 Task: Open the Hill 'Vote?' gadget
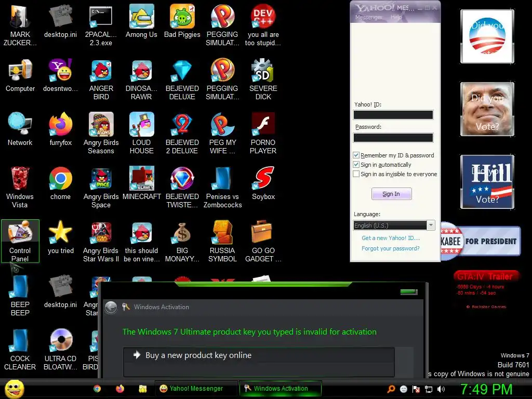[487, 181]
